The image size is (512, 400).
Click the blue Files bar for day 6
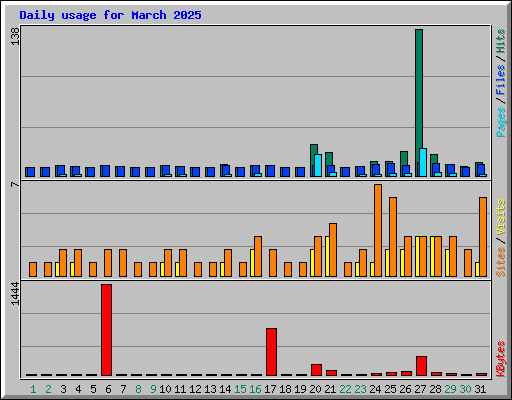(x=106, y=171)
